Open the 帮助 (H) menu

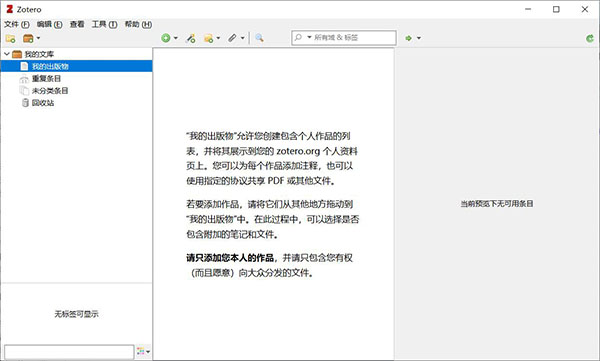pos(138,24)
